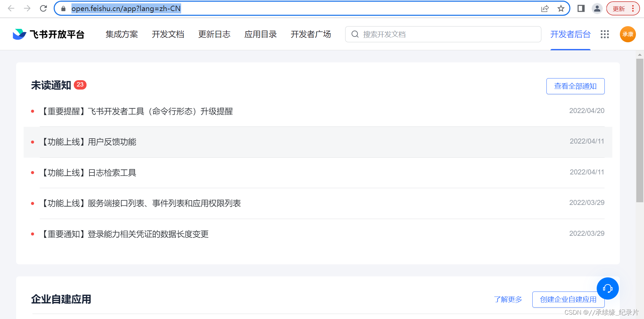Click the 查看全部通知 button
The image size is (644, 319).
pos(576,86)
